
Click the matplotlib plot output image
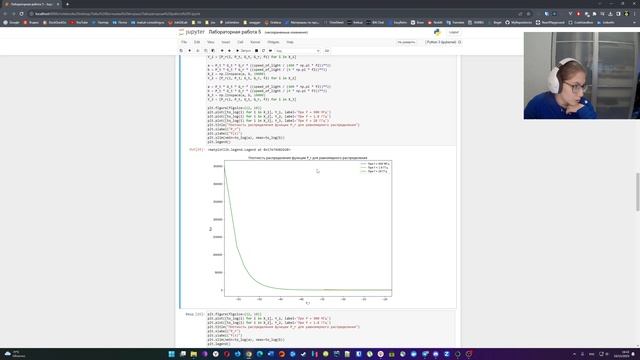pos(300,230)
